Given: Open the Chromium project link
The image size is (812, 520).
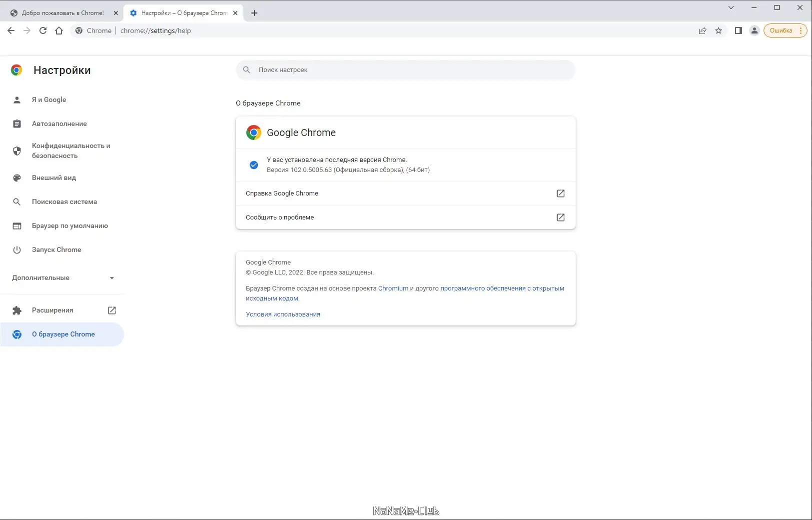Looking at the screenshot, I should [393, 288].
